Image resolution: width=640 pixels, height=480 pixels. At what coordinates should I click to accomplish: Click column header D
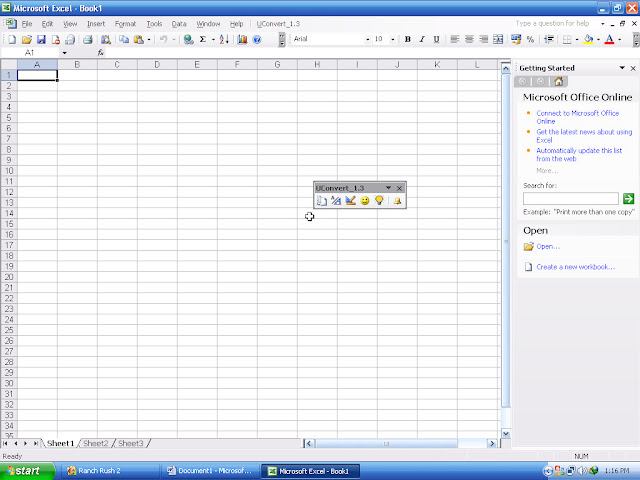157,64
